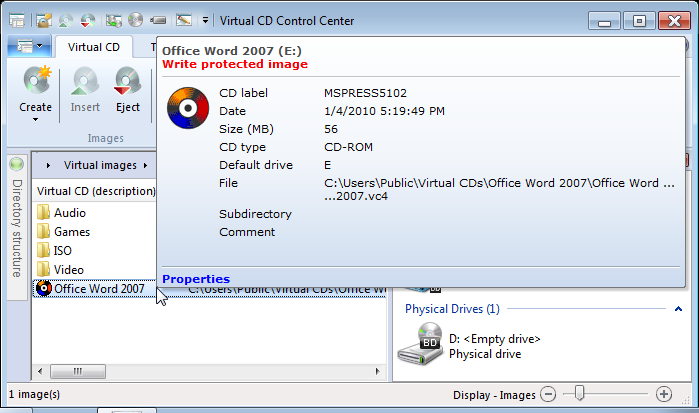Open the Directory structure side tab
This screenshot has width=699, height=413.
coord(16,228)
